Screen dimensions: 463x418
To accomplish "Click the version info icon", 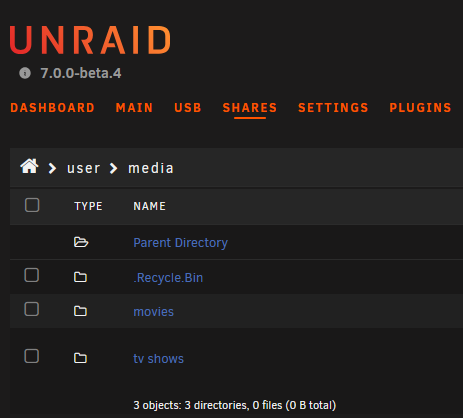I will pyautogui.click(x=25, y=73).
